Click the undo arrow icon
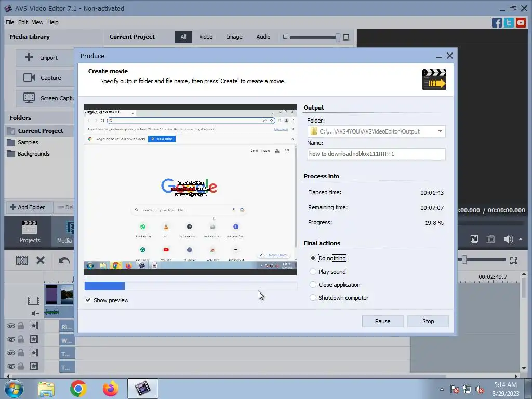Image resolution: width=532 pixels, height=399 pixels. click(64, 261)
